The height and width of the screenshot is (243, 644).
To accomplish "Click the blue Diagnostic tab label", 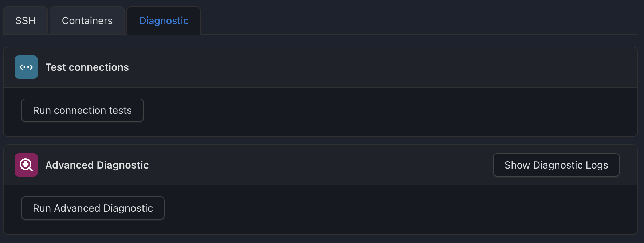I will [x=164, y=21].
